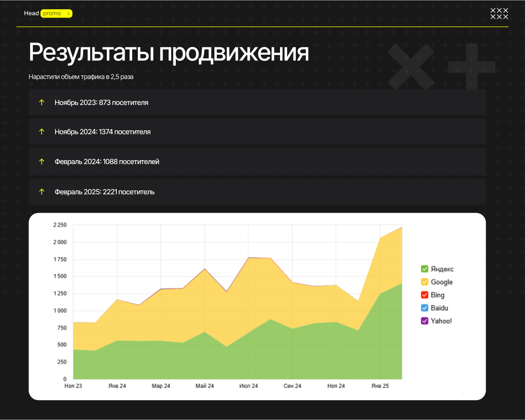Toggle the Yahoo! legend checkbox
Viewport: 525px width, 420px height.
point(424,321)
